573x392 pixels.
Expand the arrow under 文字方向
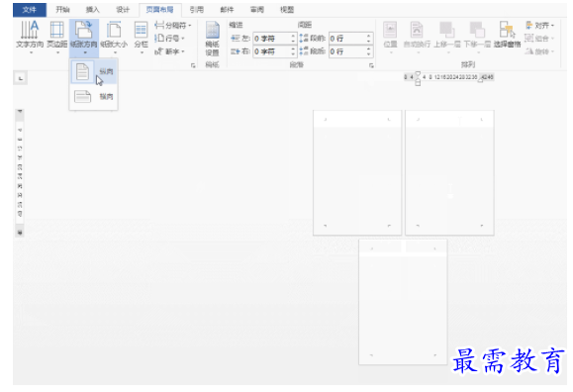pyautogui.click(x=31, y=52)
